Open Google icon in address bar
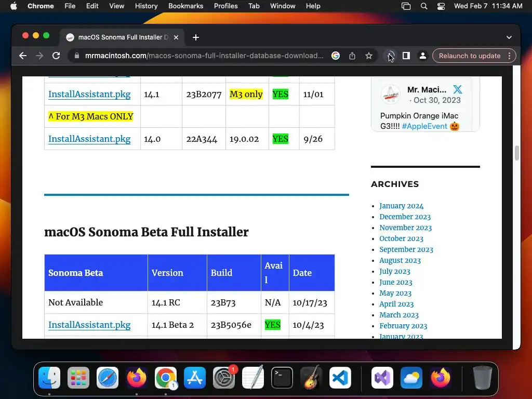This screenshot has height=399, width=532. (x=336, y=56)
